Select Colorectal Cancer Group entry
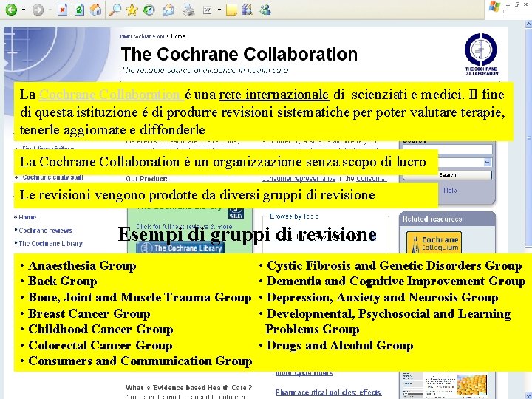This screenshot has width=532, height=399. pyautogui.click(x=100, y=345)
